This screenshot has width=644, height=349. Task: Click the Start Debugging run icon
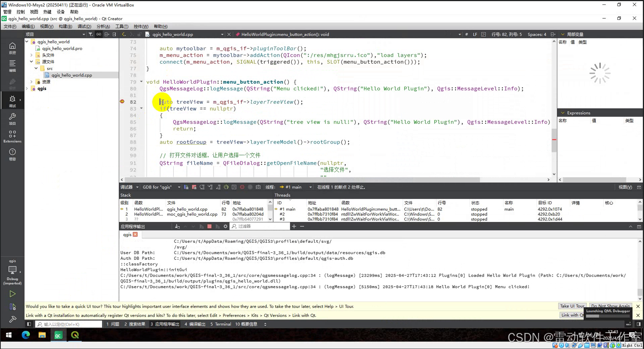[12, 307]
